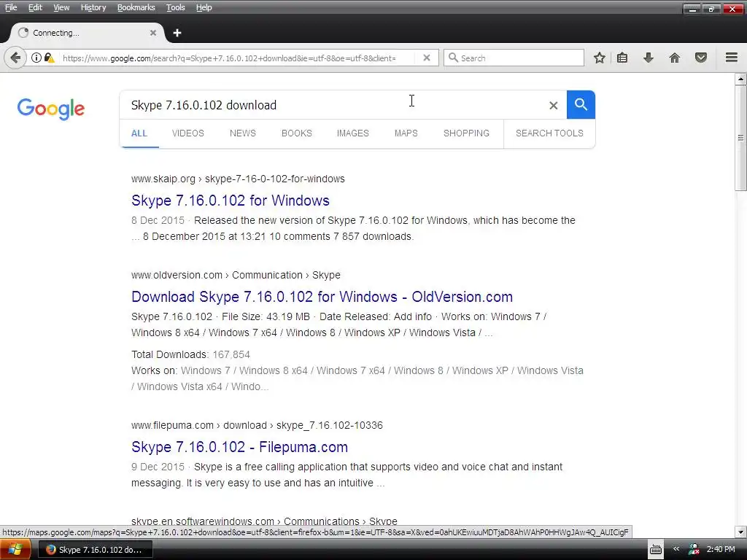Go back with the browser back arrow

pos(15,58)
